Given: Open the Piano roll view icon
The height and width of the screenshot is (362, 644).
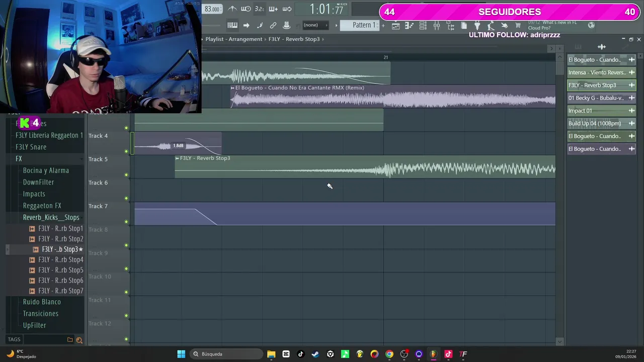Looking at the screenshot, I should (410, 26).
